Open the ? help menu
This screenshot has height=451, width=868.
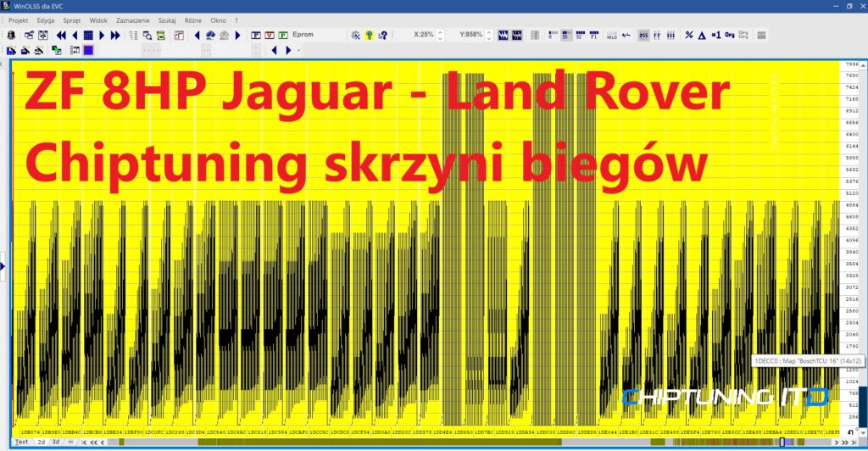[x=236, y=20]
